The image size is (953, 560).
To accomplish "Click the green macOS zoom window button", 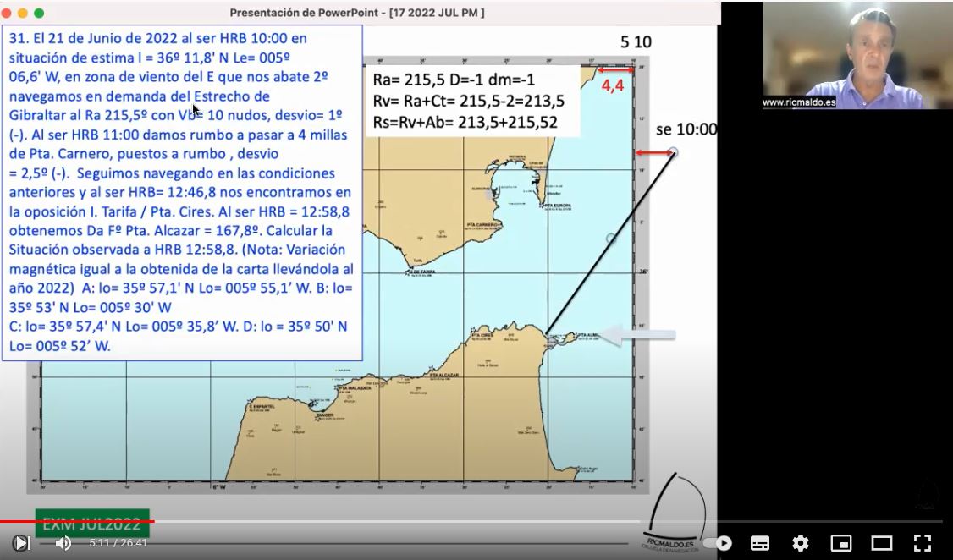I will point(39,14).
